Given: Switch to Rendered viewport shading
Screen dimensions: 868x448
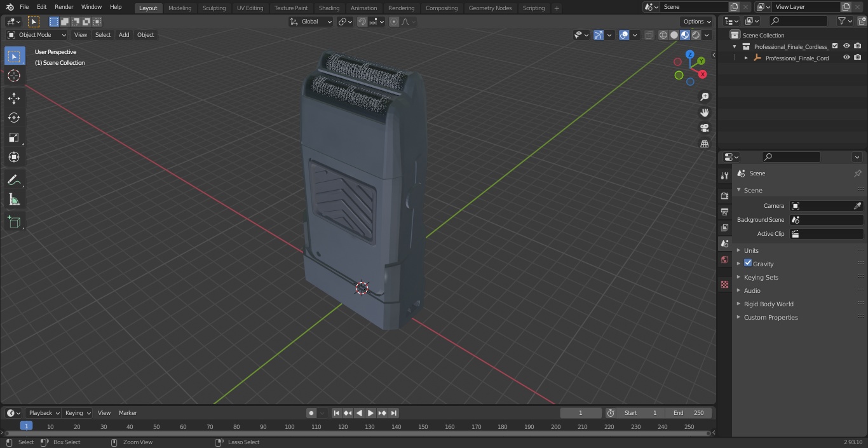Looking at the screenshot, I should tap(696, 35).
